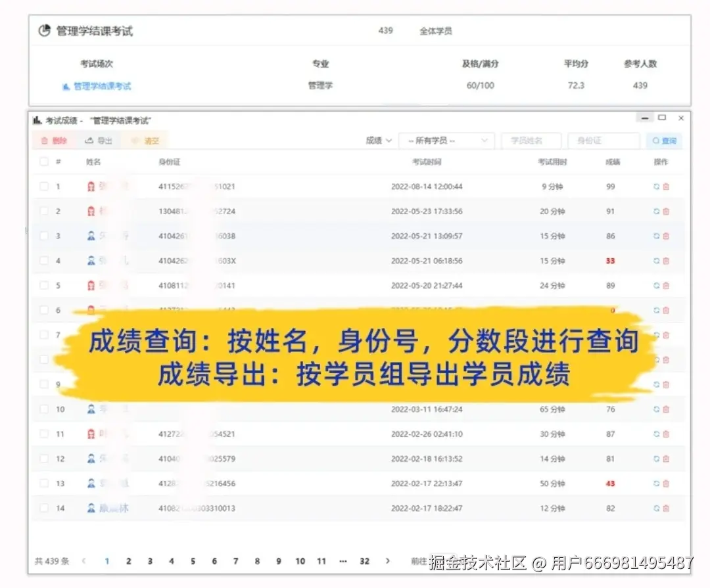Click the refresh icon in row 12
The height and width of the screenshot is (588, 710).
656,459
